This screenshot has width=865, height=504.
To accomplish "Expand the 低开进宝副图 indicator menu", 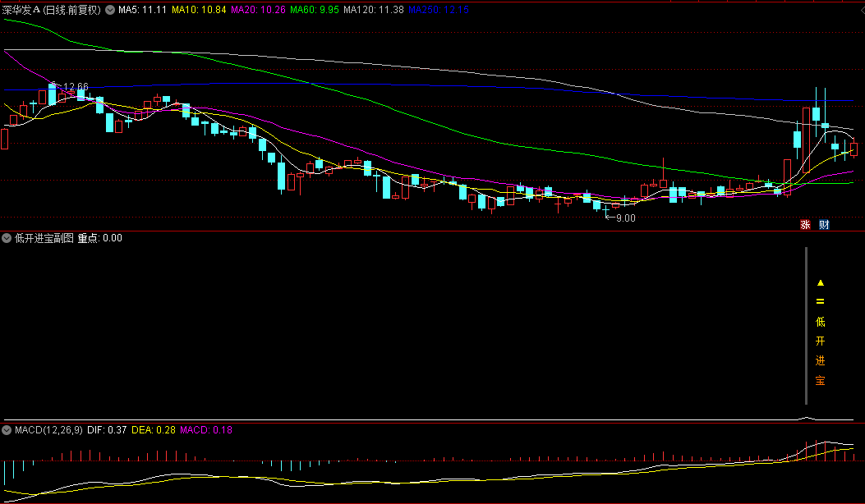I will click(x=7, y=238).
